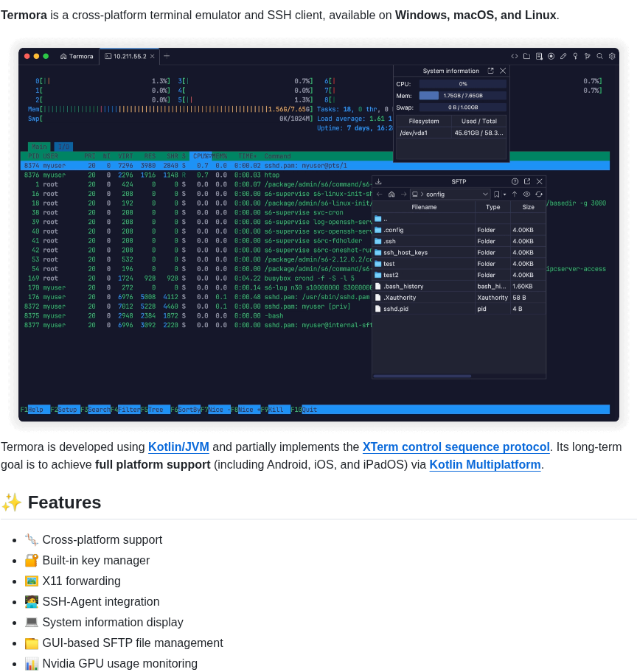Switch to htop I/O tab
This screenshot has height=672, width=637.
click(x=63, y=147)
